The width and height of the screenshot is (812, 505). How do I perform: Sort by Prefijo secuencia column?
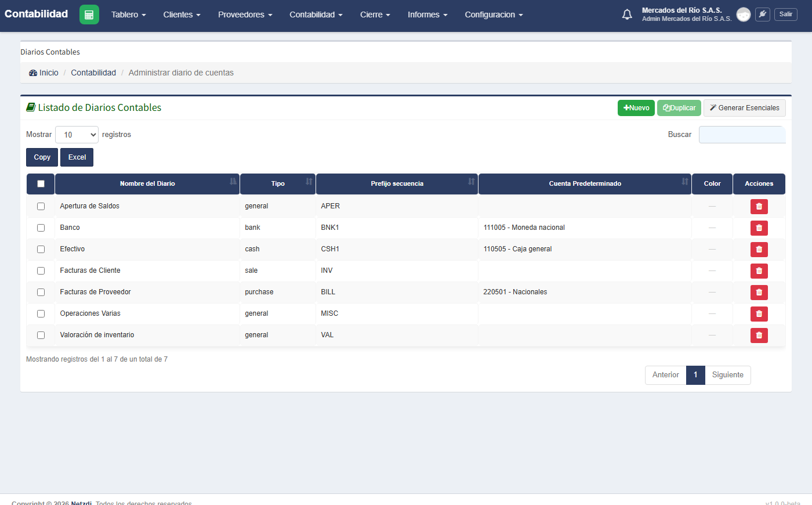pyautogui.click(x=397, y=183)
